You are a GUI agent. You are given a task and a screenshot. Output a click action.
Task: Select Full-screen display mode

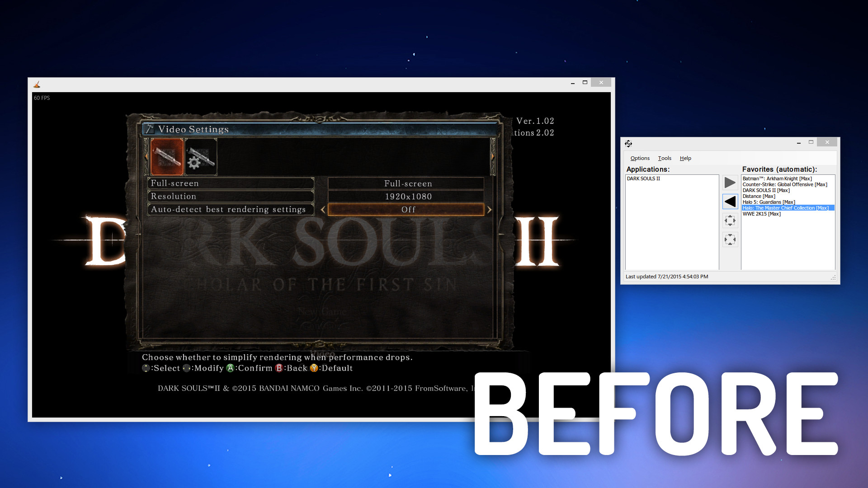407,183
